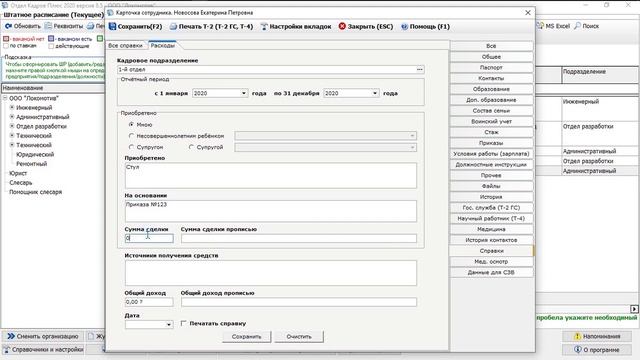
Task: Open the Воинский учет section tab
Action: pos(491,121)
